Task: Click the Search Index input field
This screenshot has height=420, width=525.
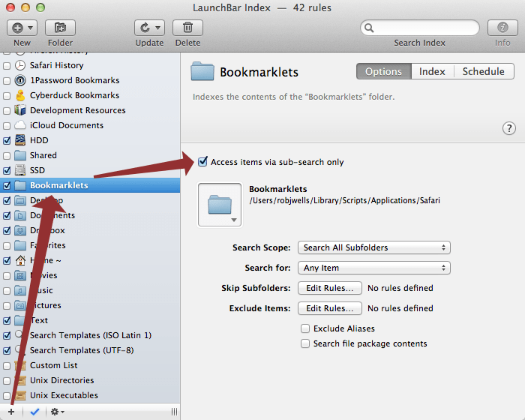Action: click(420, 28)
